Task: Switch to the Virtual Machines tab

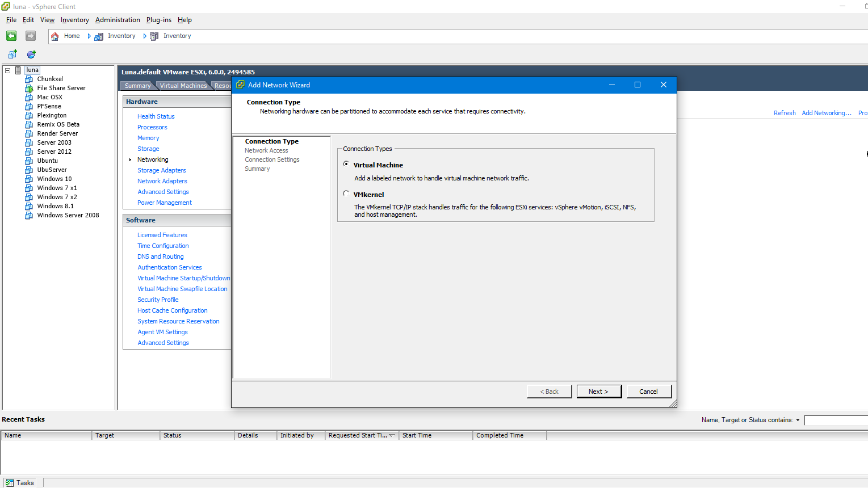Action: point(183,86)
